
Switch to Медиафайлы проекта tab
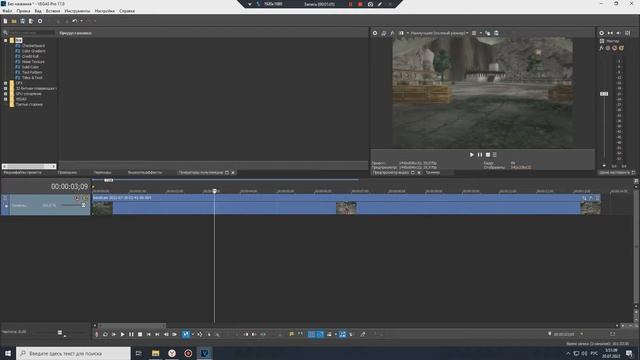[22, 173]
